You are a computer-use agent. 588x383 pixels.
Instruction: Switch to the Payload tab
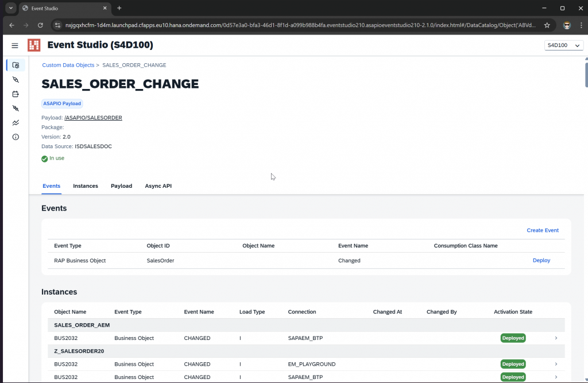[x=121, y=186]
